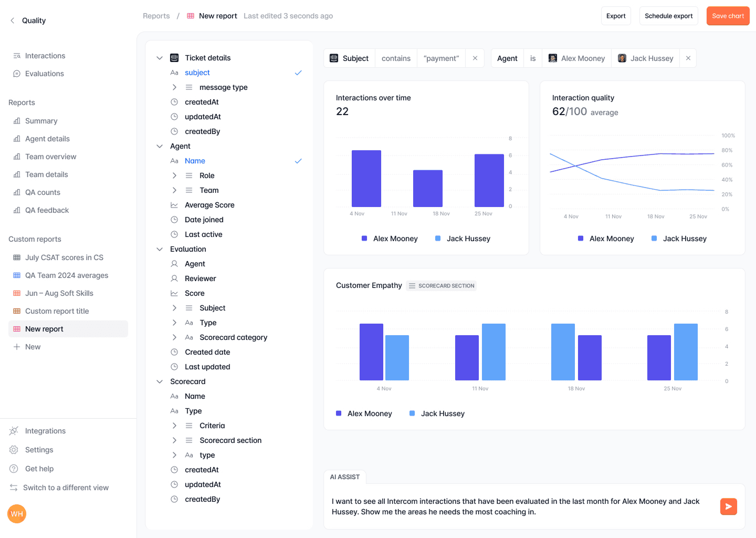Click the Export button
756x538 pixels.
(616, 16)
